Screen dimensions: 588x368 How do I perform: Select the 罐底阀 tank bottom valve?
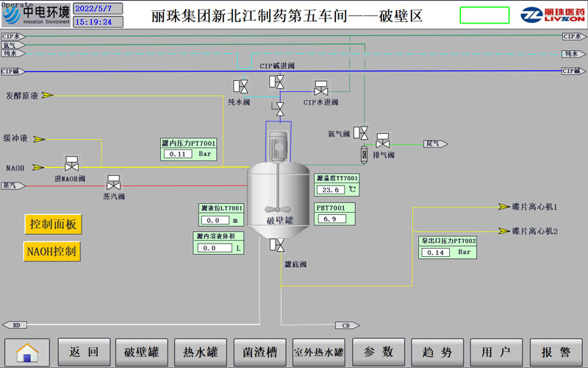pos(278,245)
